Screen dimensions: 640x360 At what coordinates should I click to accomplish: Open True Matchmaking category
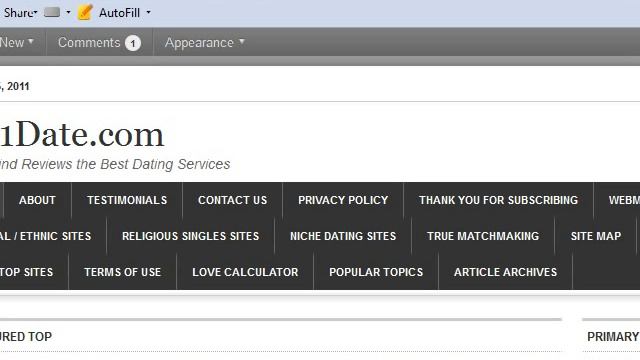coord(483,236)
